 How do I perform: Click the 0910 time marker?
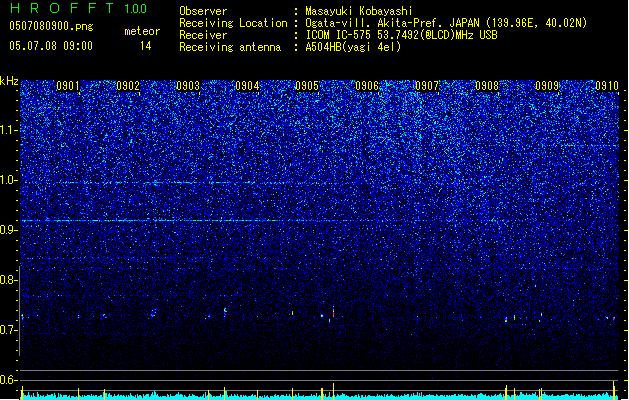607,86
